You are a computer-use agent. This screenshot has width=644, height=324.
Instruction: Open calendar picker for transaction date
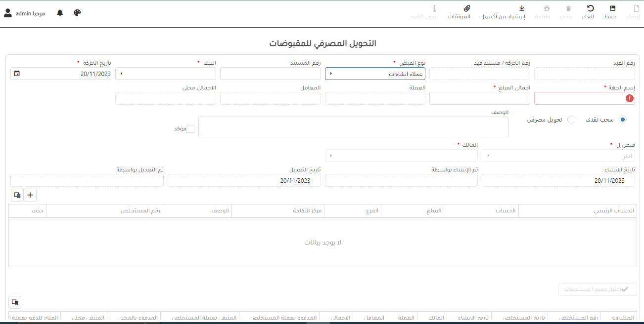pyautogui.click(x=17, y=74)
